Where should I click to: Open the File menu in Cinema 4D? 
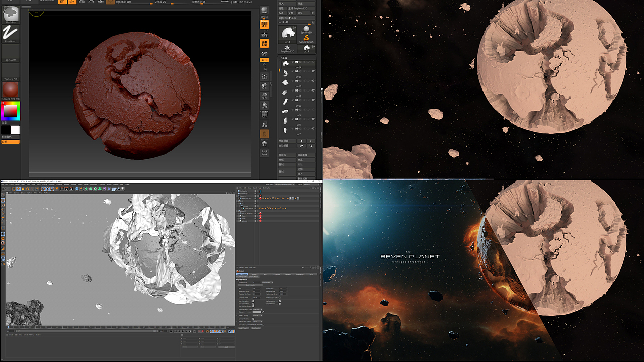(3, 184)
